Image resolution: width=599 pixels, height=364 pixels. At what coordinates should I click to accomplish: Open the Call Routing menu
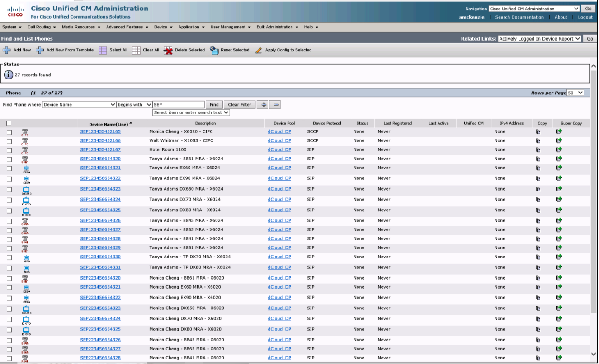[42, 27]
